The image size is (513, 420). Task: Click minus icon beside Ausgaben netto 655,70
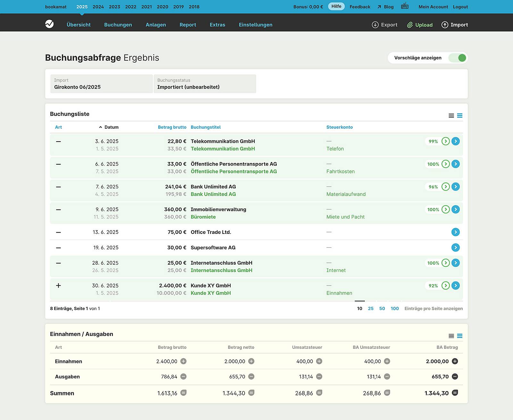point(251,377)
